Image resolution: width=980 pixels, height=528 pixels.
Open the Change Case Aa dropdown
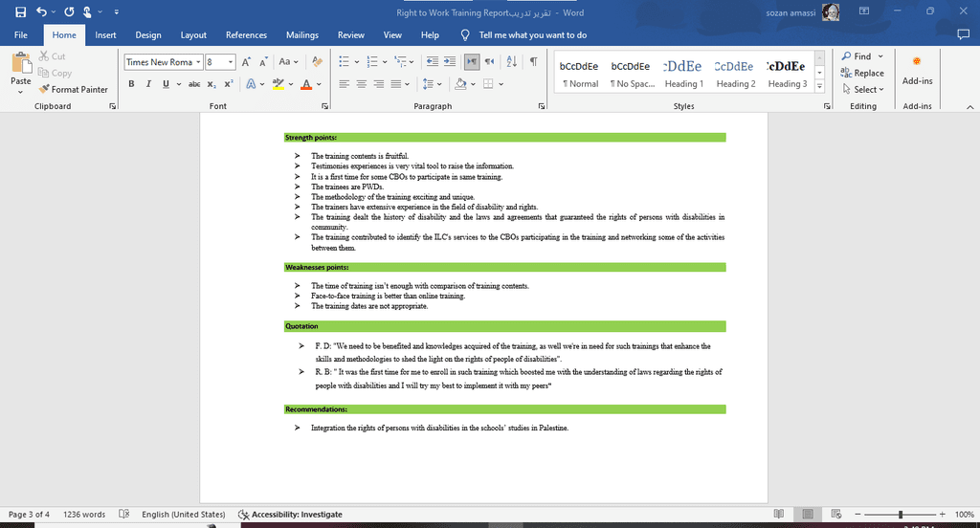pos(288,62)
